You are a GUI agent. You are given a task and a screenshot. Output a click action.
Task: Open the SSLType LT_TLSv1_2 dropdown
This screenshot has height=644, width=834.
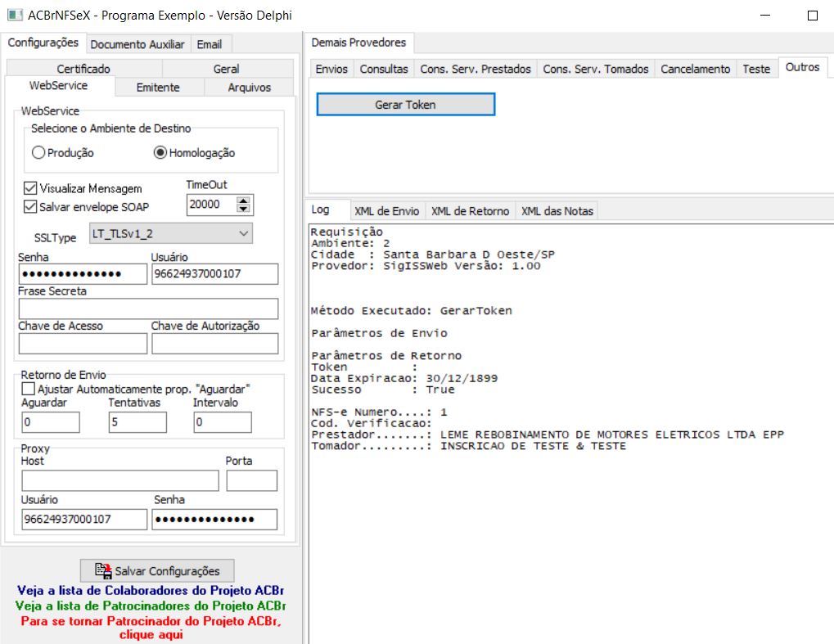tap(171, 233)
